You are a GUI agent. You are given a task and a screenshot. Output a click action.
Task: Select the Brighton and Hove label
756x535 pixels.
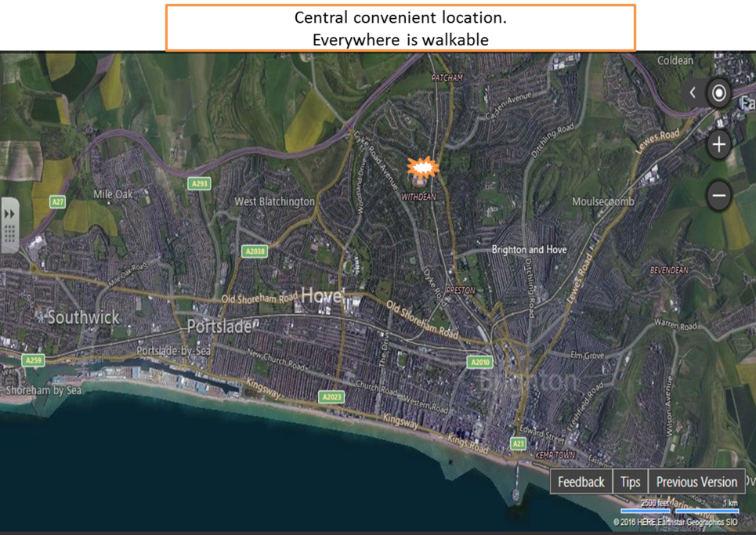[529, 250]
